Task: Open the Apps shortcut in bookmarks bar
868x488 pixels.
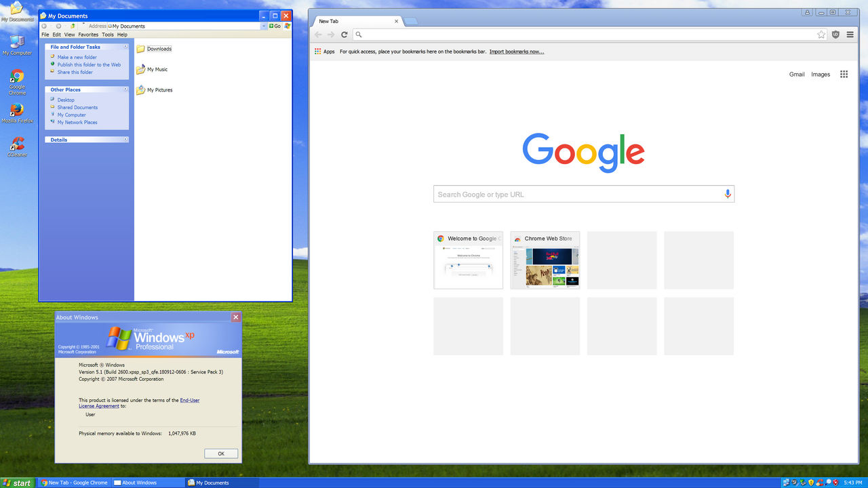Action: pyautogui.click(x=325, y=52)
